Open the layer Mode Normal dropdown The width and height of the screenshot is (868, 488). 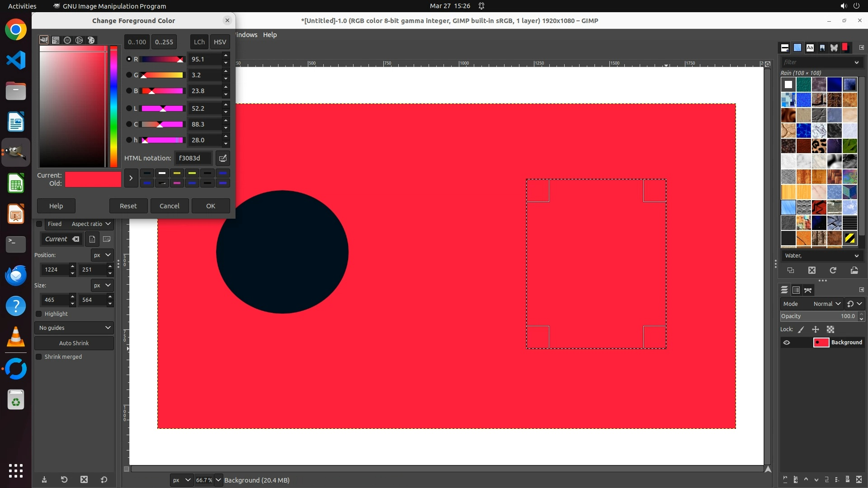(826, 304)
